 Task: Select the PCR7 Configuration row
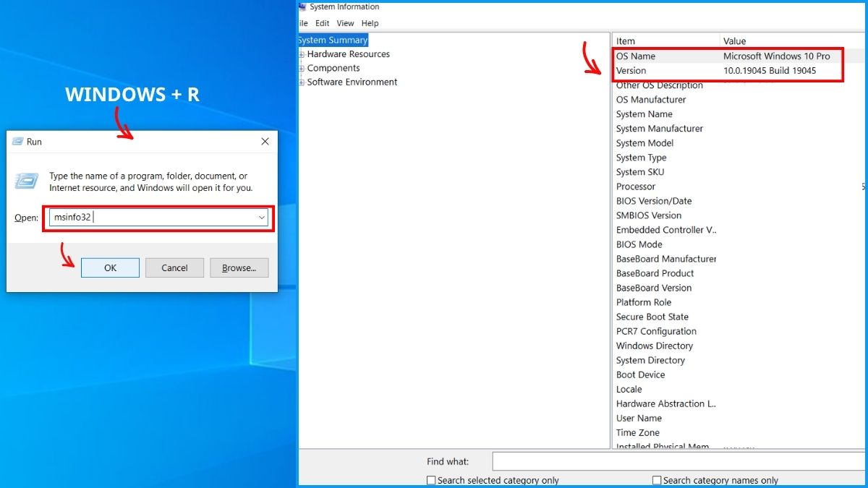tap(739, 331)
